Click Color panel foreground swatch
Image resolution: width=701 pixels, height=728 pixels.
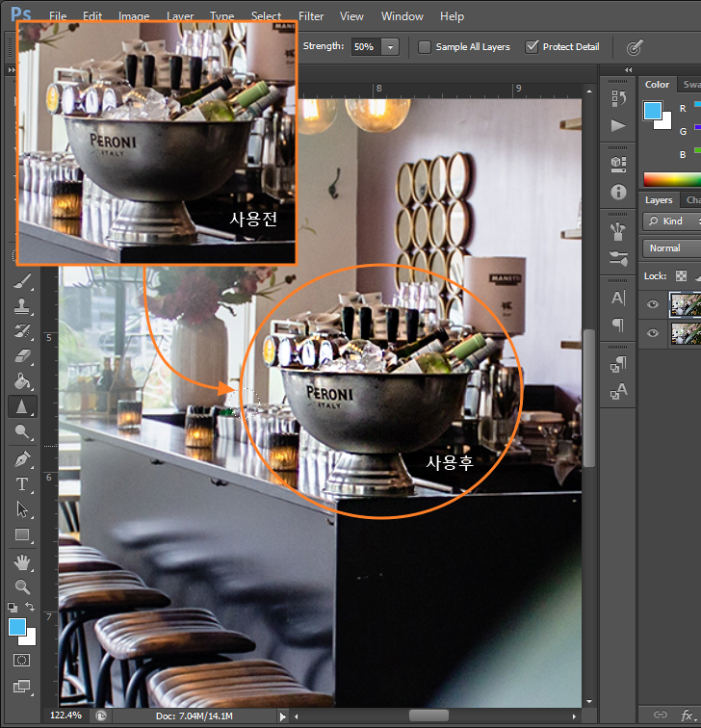coord(652,111)
